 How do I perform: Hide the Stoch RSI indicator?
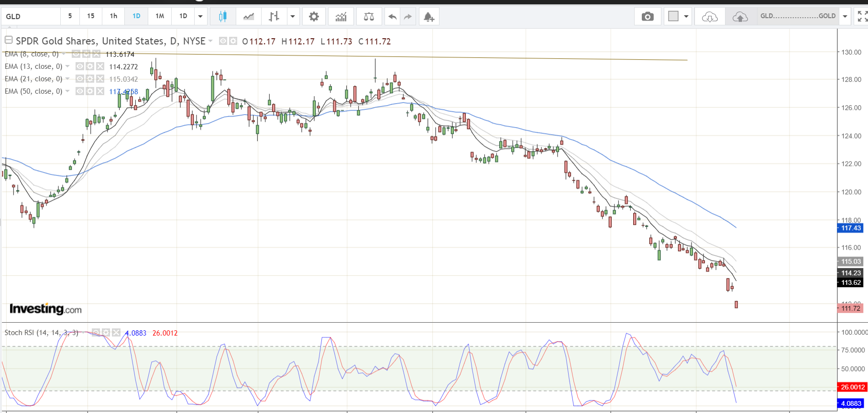coord(96,332)
